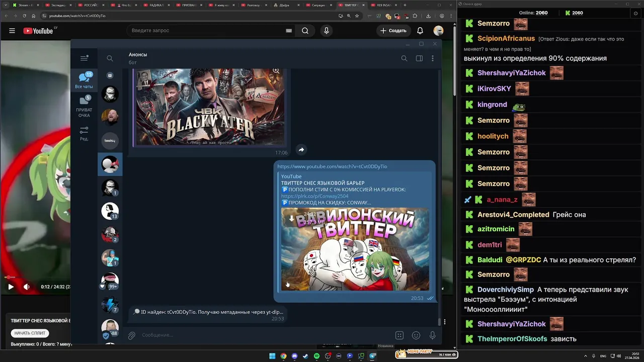The width and height of the screenshot is (644, 362).
Task: Open bot commands icon in message bar
Action: point(399,335)
